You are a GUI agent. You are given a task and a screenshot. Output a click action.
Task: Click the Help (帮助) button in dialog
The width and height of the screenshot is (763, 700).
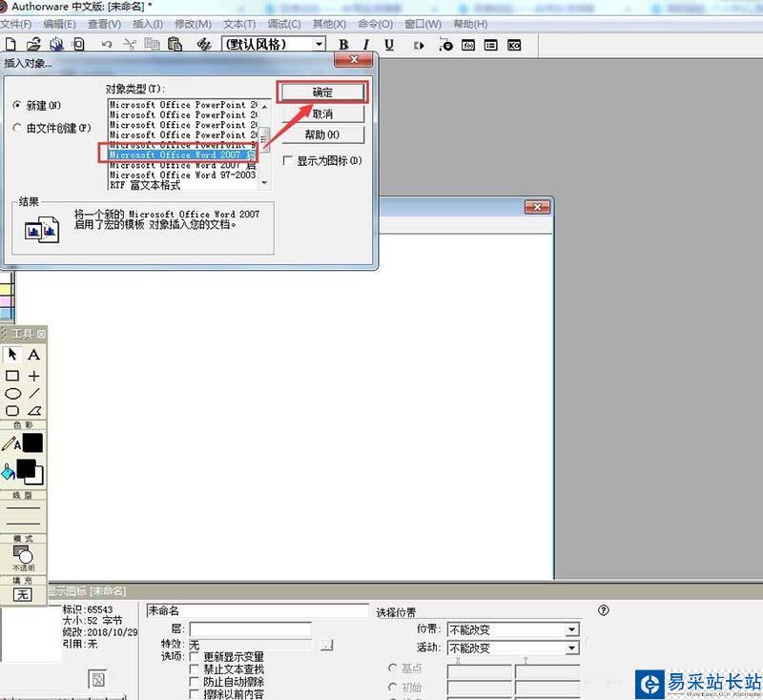(x=322, y=134)
